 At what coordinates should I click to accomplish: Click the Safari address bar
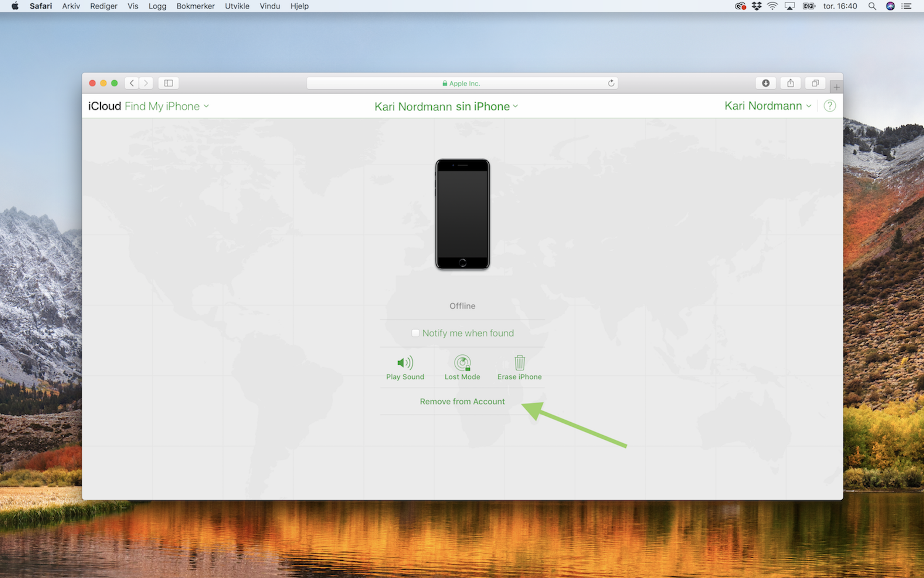tap(462, 83)
